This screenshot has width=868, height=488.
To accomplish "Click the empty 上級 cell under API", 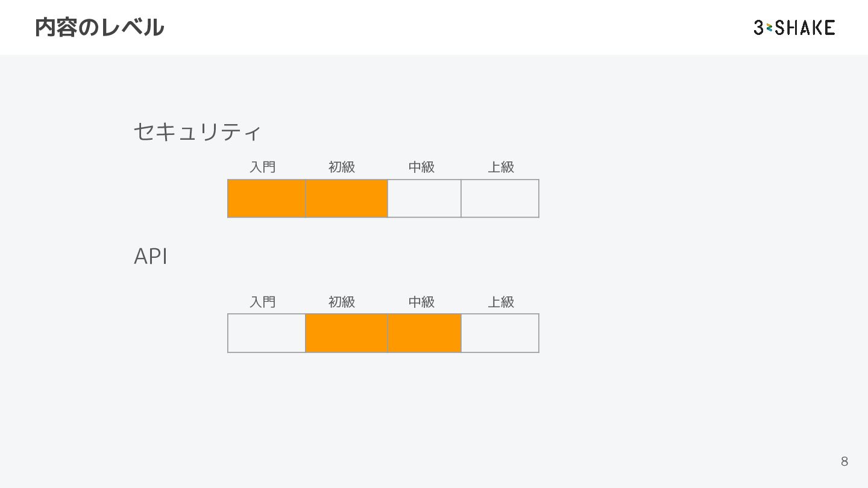I will coord(500,333).
